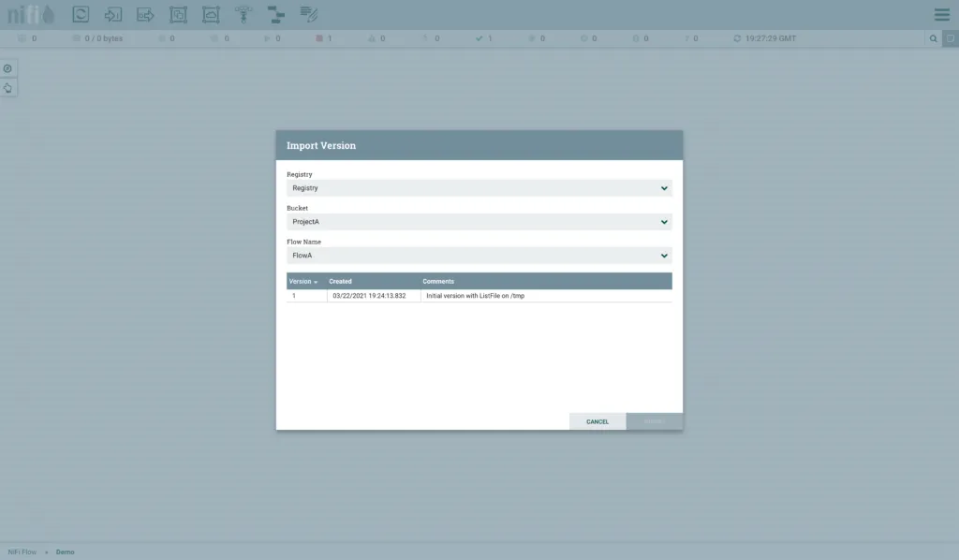This screenshot has width=959, height=560.
Task: Click the Funnel toolbar icon
Action: click(x=243, y=14)
